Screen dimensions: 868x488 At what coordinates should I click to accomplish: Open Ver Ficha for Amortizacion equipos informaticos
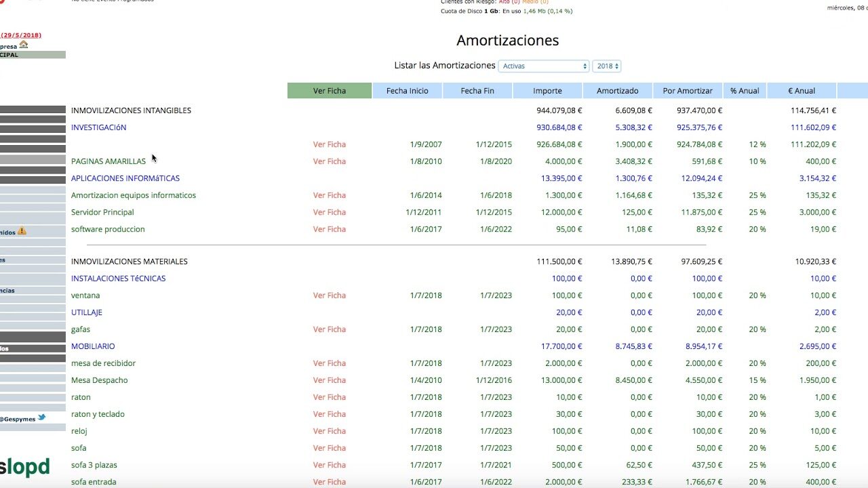pyautogui.click(x=330, y=195)
